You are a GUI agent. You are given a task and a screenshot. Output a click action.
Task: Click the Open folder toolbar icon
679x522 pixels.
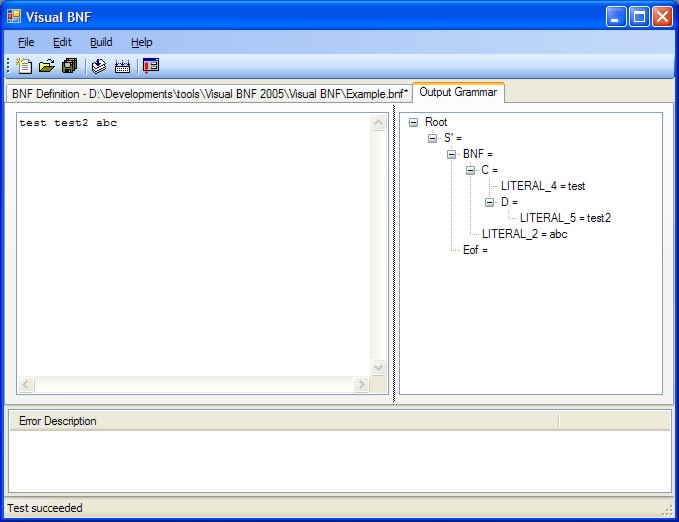click(47, 66)
